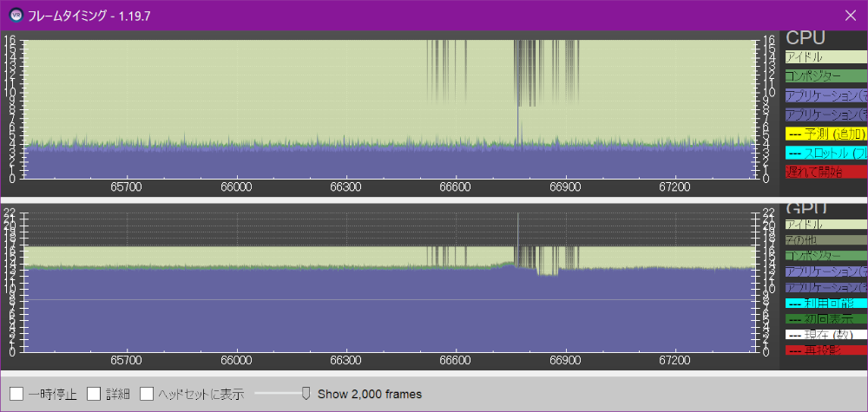
Task: Click the 67200 label under the GPU graph
Action: (x=675, y=360)
